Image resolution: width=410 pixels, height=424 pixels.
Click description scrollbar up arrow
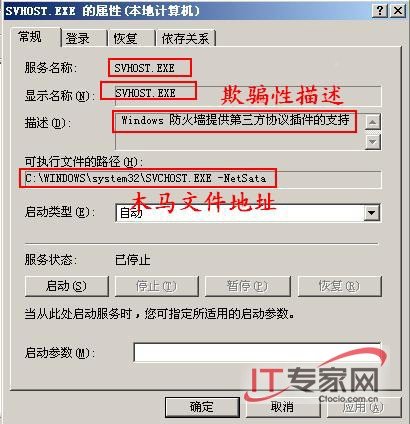[x=373, y=122]
